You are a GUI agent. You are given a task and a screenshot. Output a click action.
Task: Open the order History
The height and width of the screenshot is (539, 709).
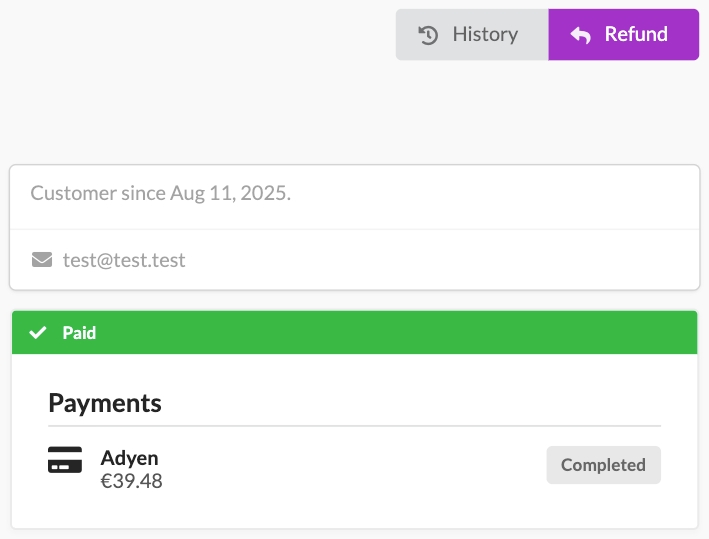click(472, 35)
